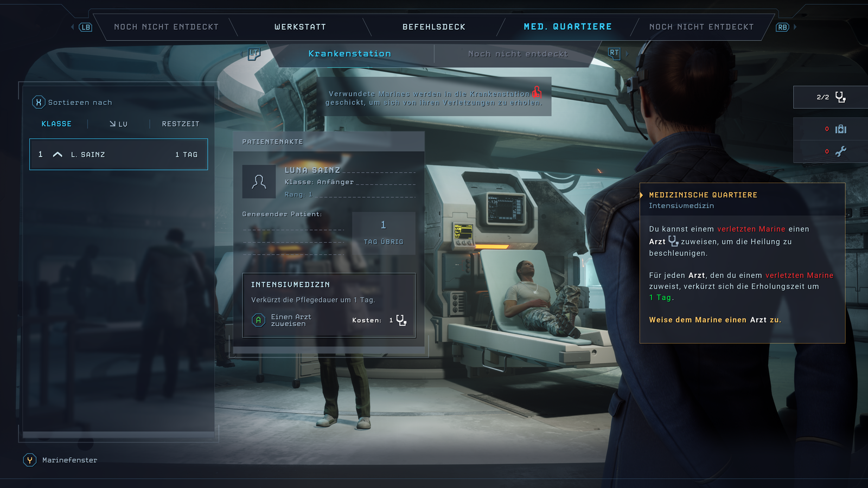Click the Intensivmedizin treatment box title
The image size is (868, 488).
290,285
